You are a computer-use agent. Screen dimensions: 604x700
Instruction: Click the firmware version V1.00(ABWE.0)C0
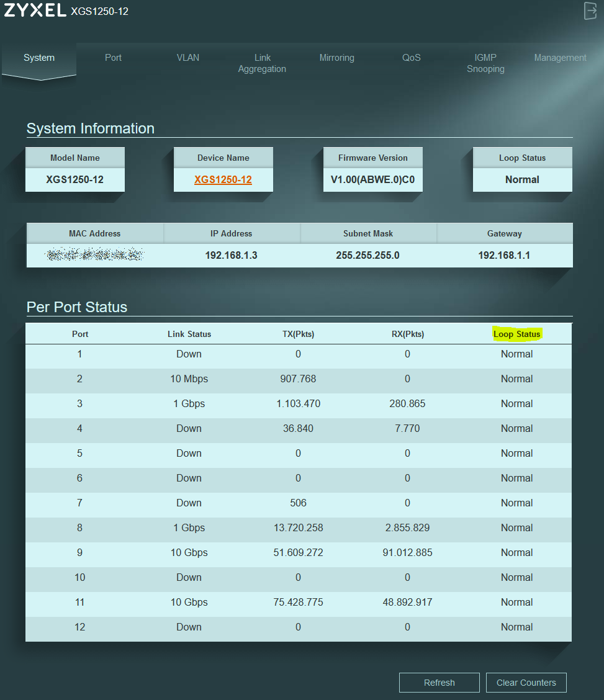pyautogui.click(x=372, y=179)
